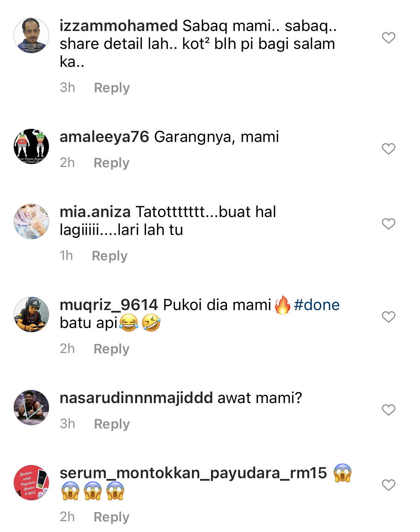
Task: Reply to muqriz_9614's comment
Action: tap(111, 349)
